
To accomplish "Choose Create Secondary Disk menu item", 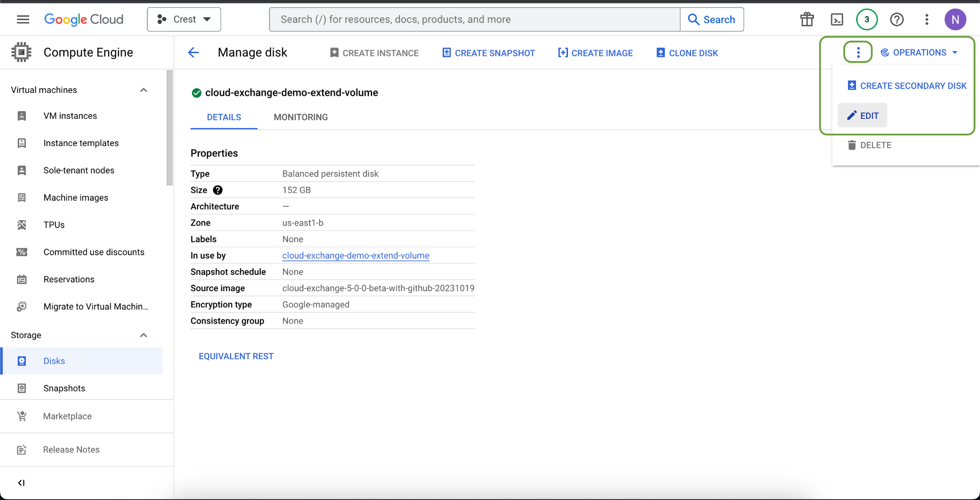I will click(x=907, y=86).
